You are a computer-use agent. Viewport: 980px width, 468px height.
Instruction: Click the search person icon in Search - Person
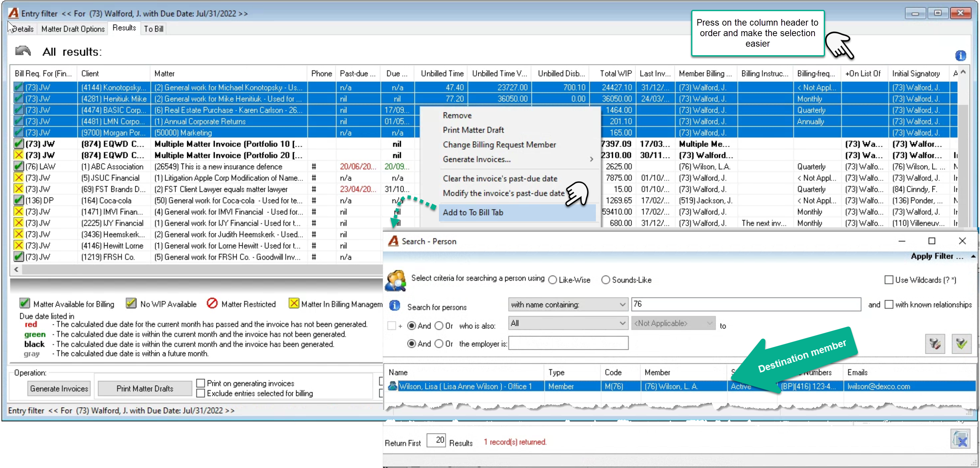(x=396, y=280)
